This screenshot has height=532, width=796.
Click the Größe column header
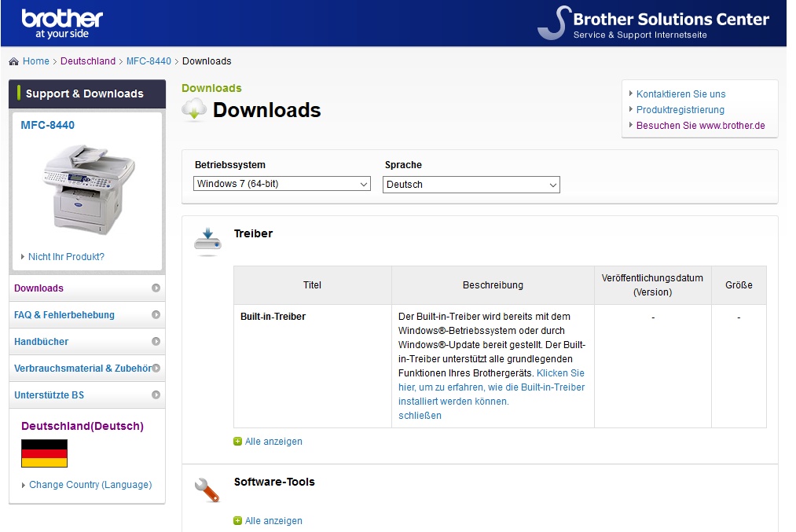click(x=739, y=284)
